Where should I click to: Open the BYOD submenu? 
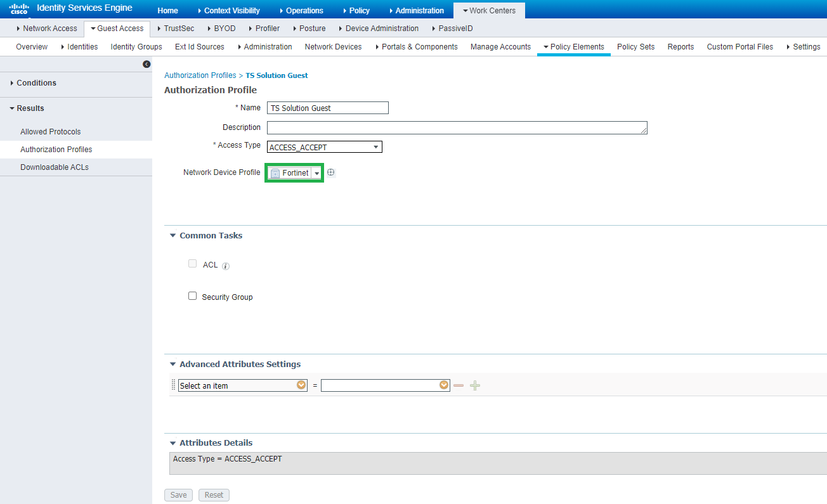(221, 29)
